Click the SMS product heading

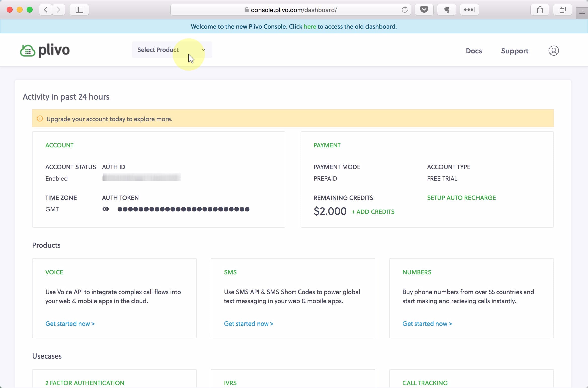tap(230, 272)
